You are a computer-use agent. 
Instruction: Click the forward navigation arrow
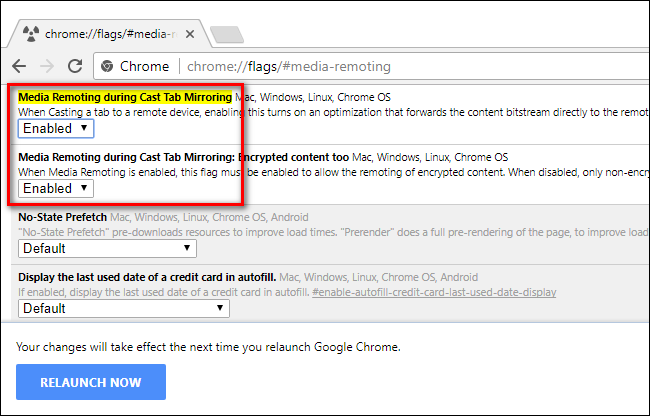click(46, 67)
